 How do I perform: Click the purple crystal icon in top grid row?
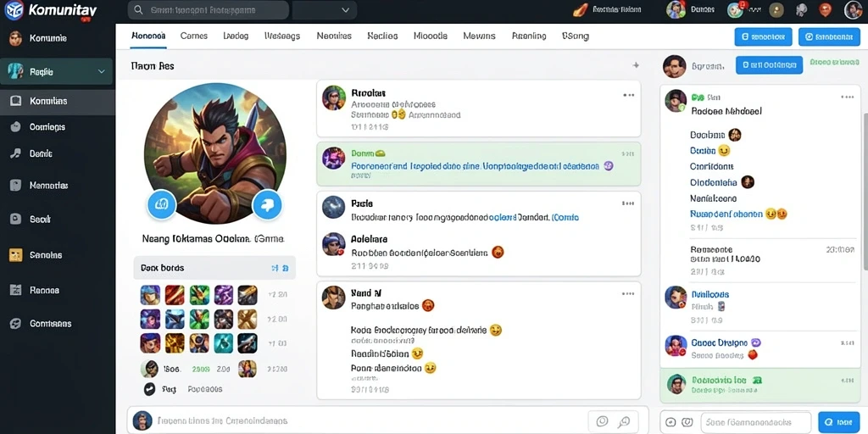click(224, 295)
